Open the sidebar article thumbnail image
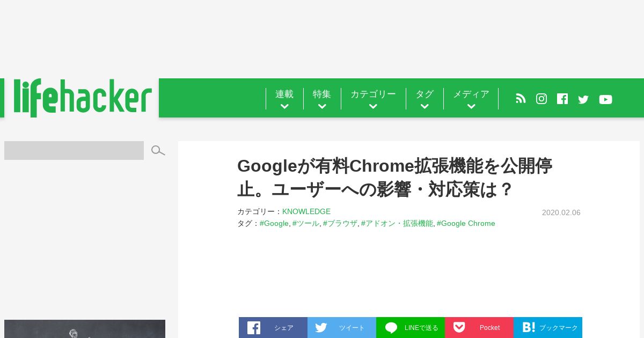Viewport: 644px width, 338px height. point(85,329)
